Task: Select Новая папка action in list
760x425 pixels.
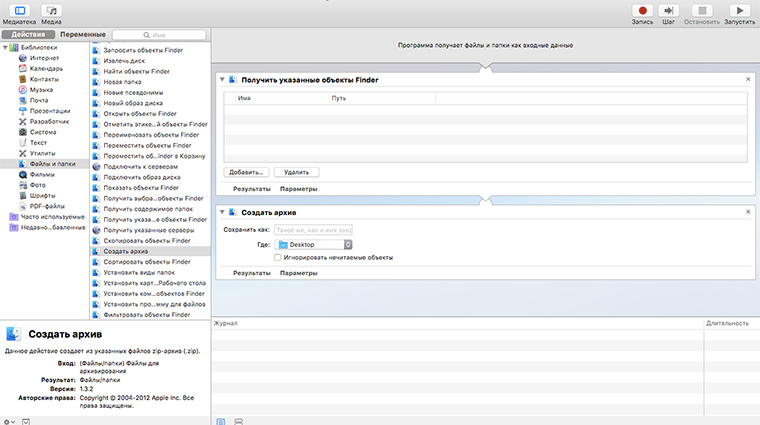Action: [x=124, y=82]
